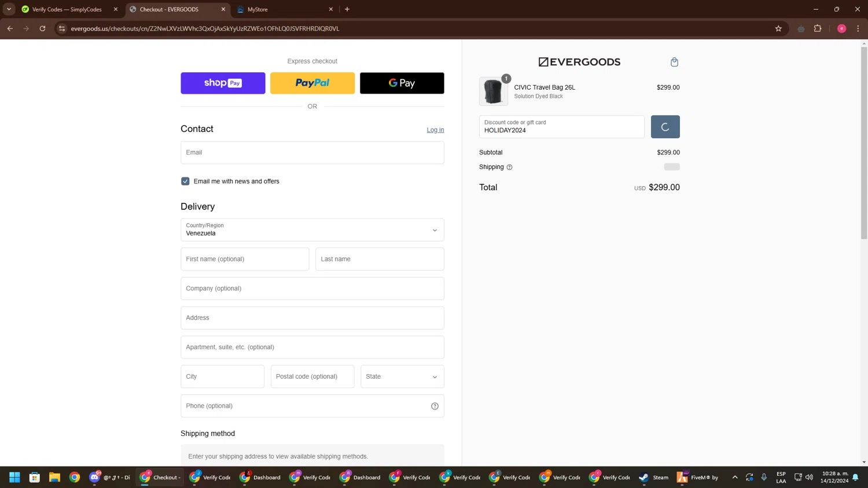Click the First name field
This screenshot has width=868, height=488.
pyautogui.click(x=245, y=259)
